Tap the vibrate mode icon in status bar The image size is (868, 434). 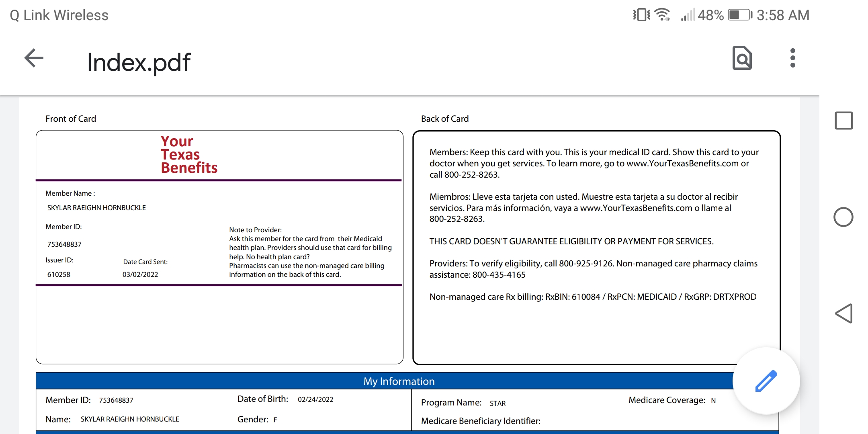pyautogui.click(x=641, y=15)
